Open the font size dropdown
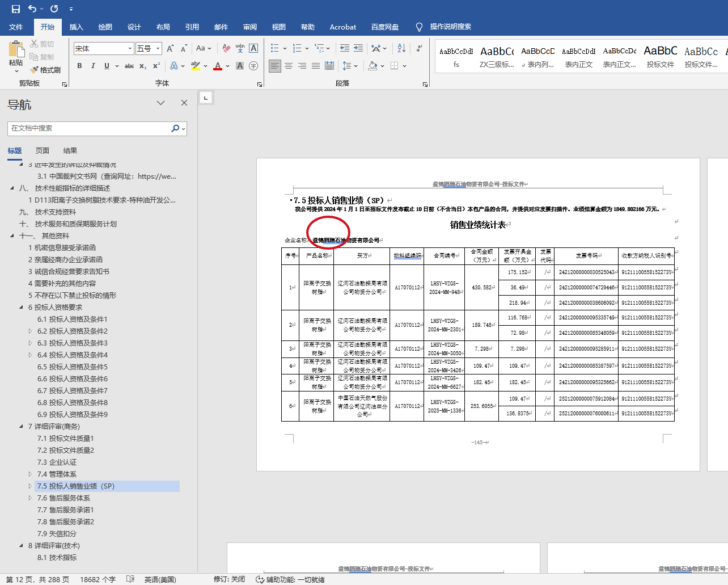The width and height of the screenshot is (728, 585). point(158,49)
